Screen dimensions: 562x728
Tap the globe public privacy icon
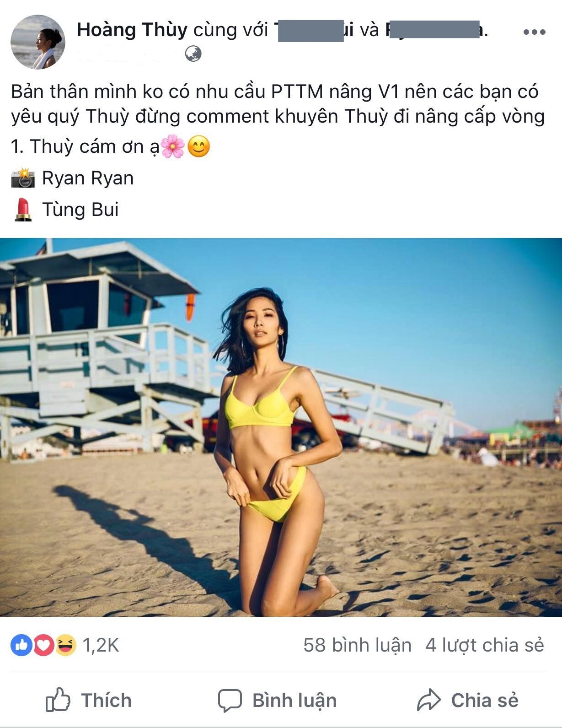pos(193,54)
